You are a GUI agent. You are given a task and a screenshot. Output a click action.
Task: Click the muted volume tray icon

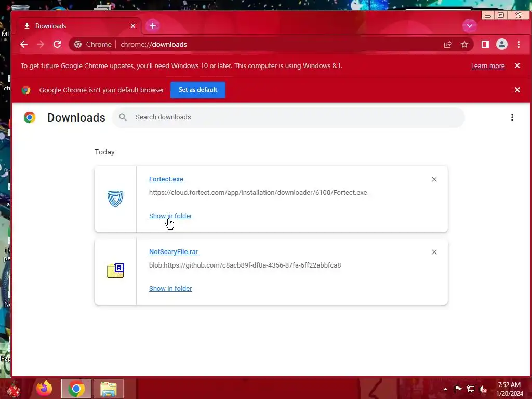pos(483,389)
